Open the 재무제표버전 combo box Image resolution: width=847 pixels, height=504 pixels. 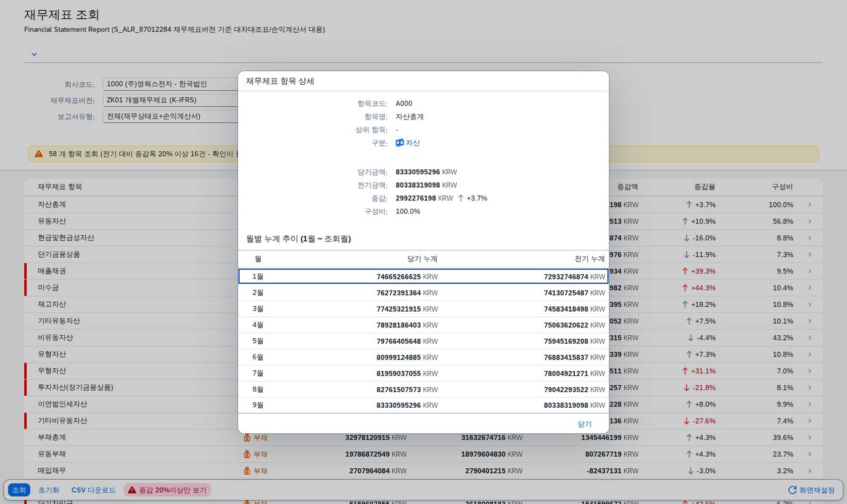click(x=171, y=100)
